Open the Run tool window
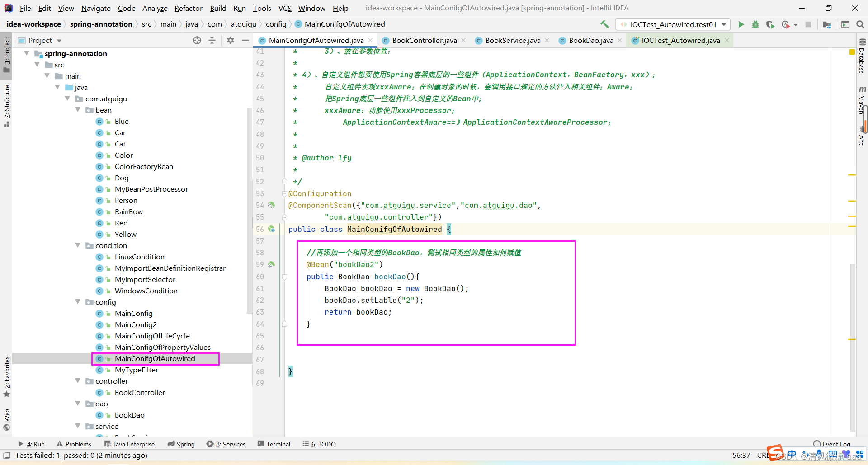 (x=31, y=444)
